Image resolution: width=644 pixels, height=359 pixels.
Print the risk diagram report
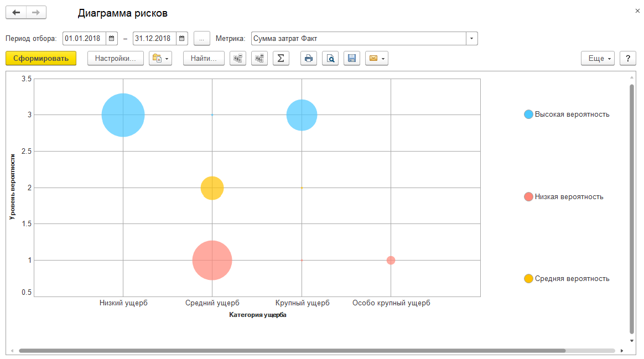309,58
